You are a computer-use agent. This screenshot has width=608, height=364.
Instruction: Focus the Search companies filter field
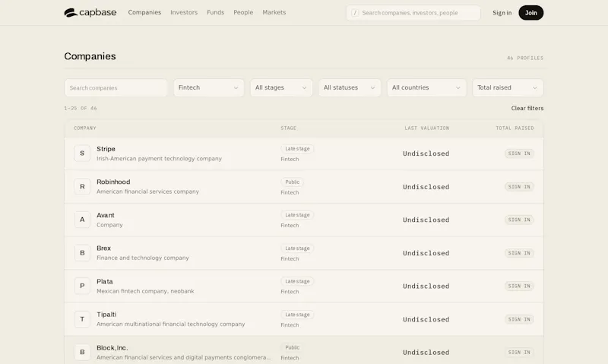tap(116, 87)
